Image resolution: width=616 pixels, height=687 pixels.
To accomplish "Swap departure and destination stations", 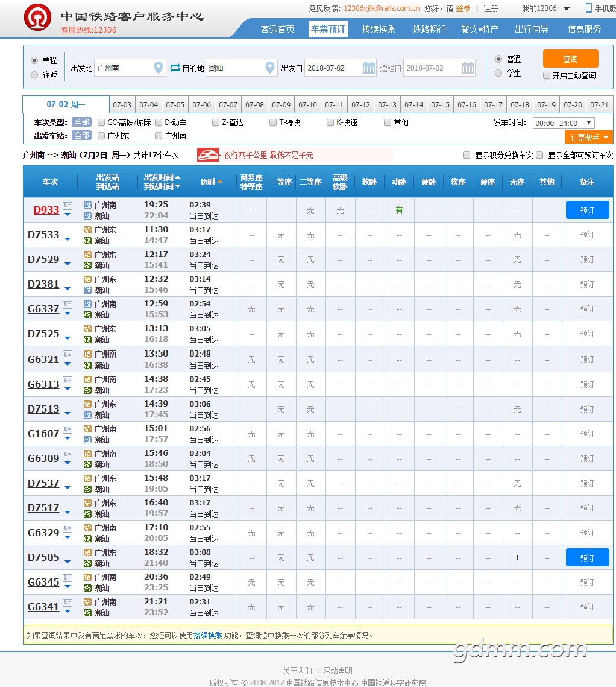I will click(175, 68).
